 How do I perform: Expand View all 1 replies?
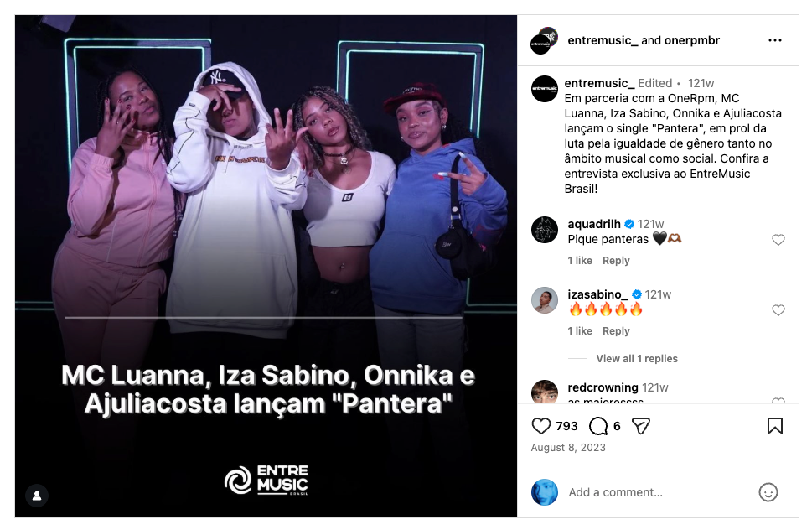637,359
